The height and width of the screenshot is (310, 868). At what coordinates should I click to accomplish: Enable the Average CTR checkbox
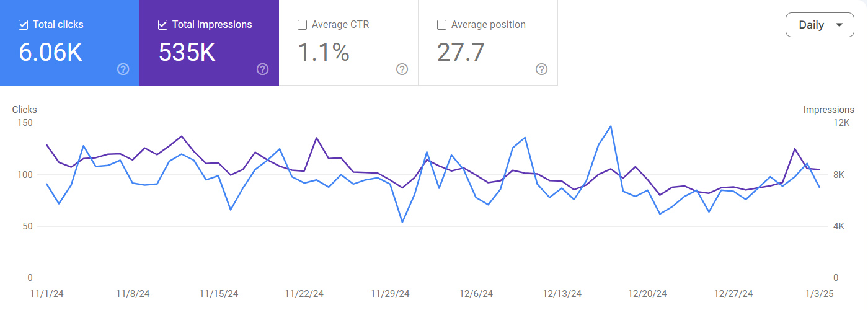coord(303,25)
